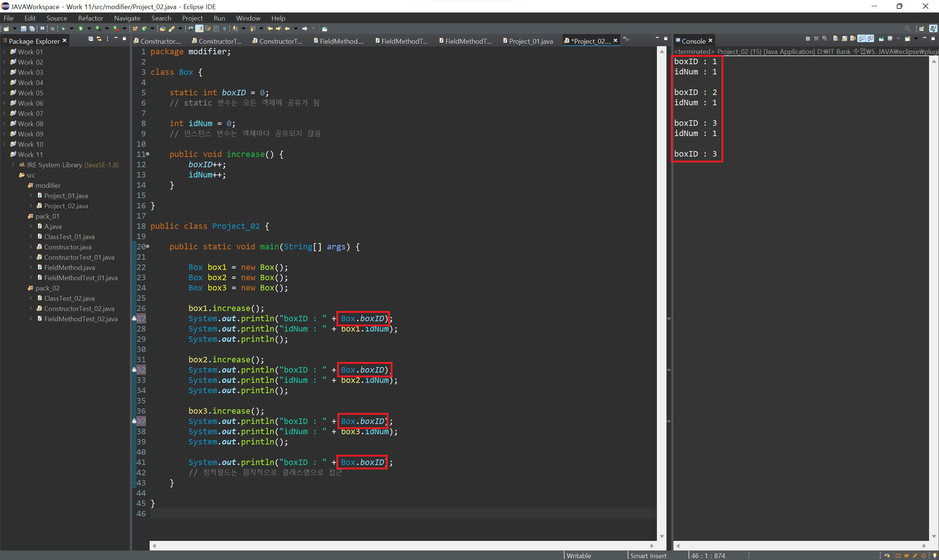Open the Run button dropdown arrow
Screen dimensions: 939x560
[x=89, y=29]
